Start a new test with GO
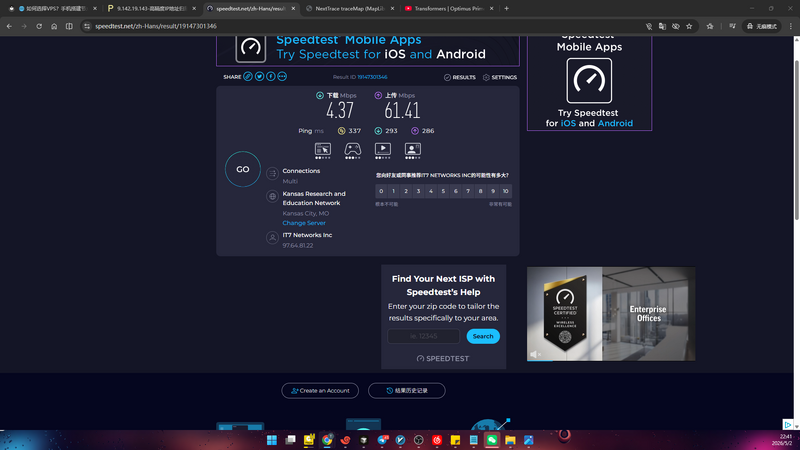This screenshot has height=450, width=800. (x=242, y=169)
